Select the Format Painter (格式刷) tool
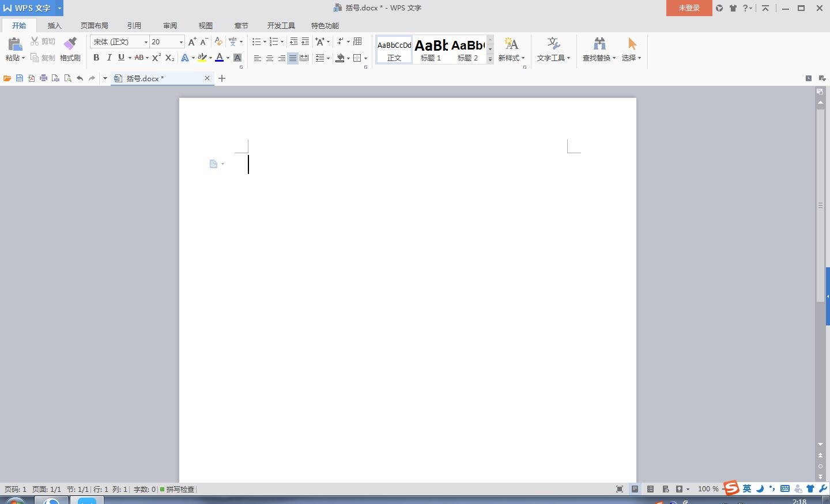The height and width of the screenshot is (504, 830). 70,50
